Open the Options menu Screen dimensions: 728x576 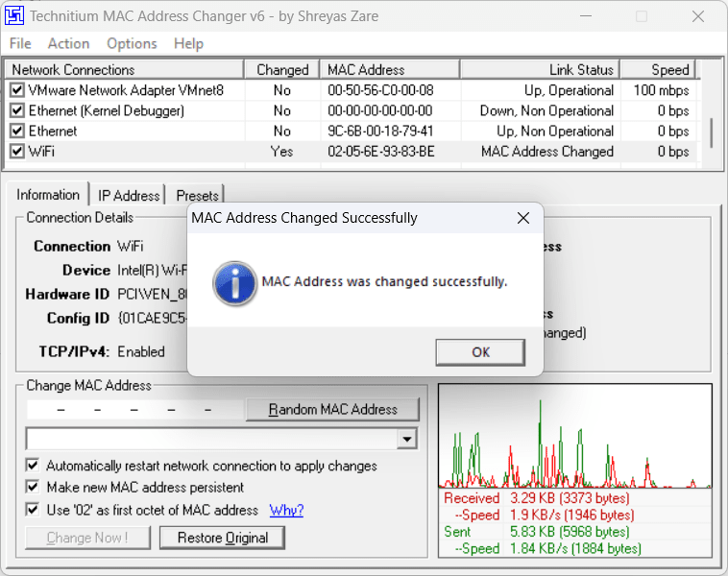tap(132, 43)
